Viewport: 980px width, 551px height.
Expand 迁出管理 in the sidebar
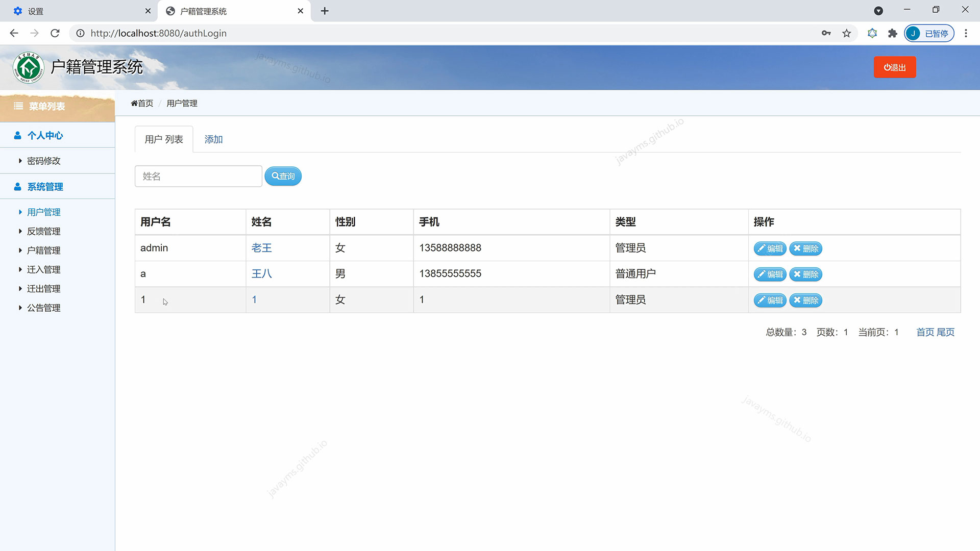[43, 288]
